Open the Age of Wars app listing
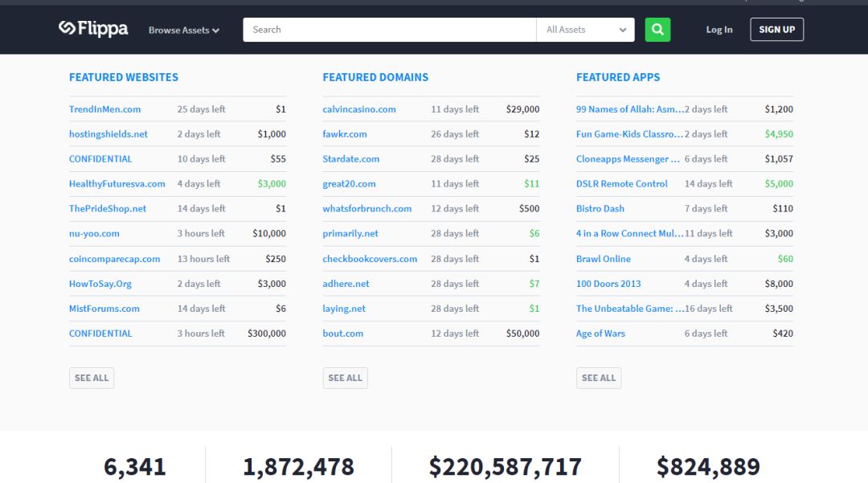Screen dimensions: 868x483 (600, 333)
